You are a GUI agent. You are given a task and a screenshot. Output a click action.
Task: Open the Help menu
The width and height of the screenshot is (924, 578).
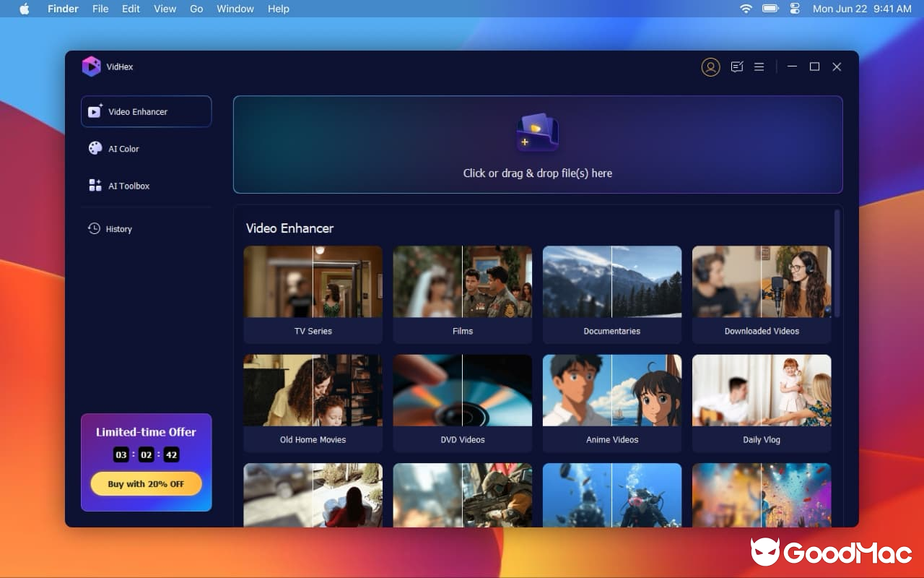(x=278, y=9)
